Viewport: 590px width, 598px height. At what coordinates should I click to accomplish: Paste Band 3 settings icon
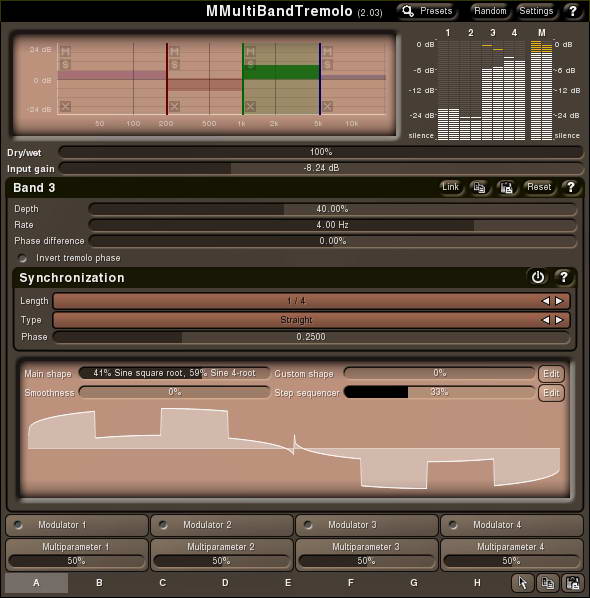[x=506, y=187]
